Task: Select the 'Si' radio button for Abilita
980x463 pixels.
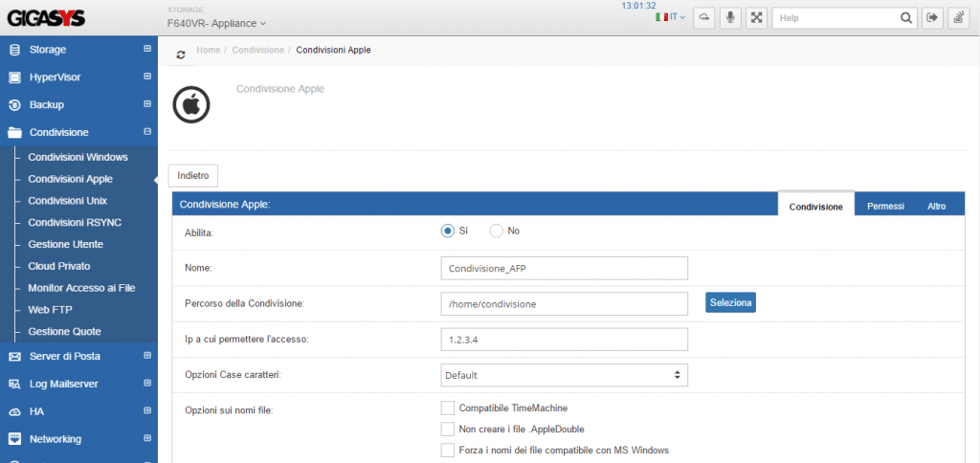Action: pos(447,231)
